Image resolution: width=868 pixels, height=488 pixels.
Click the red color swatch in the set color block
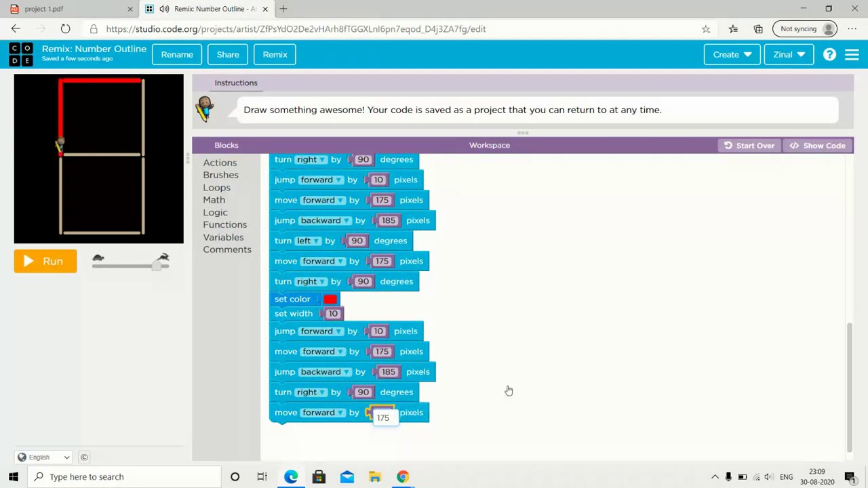coord(330,299)
